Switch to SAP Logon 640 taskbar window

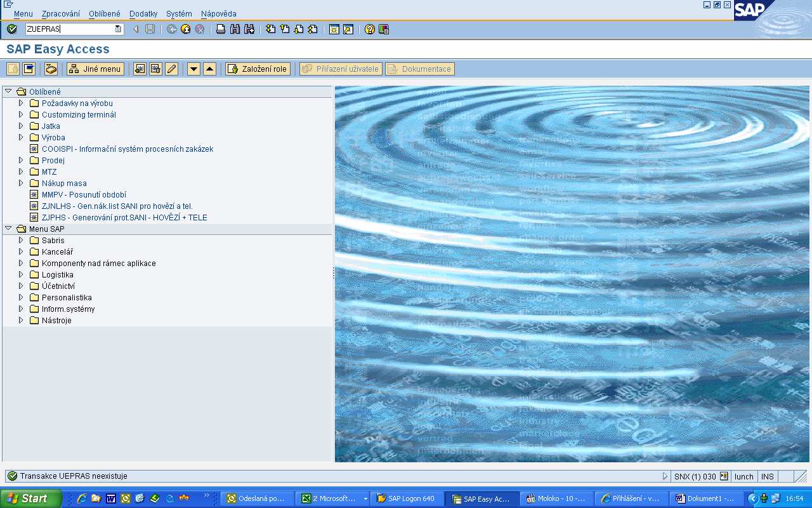(407, 498)
